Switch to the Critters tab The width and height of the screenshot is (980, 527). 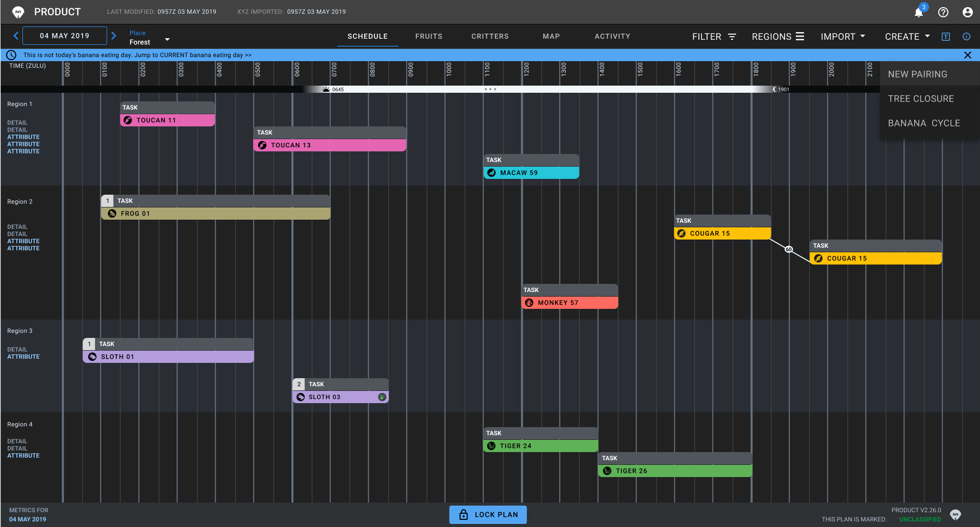(490, 36)
